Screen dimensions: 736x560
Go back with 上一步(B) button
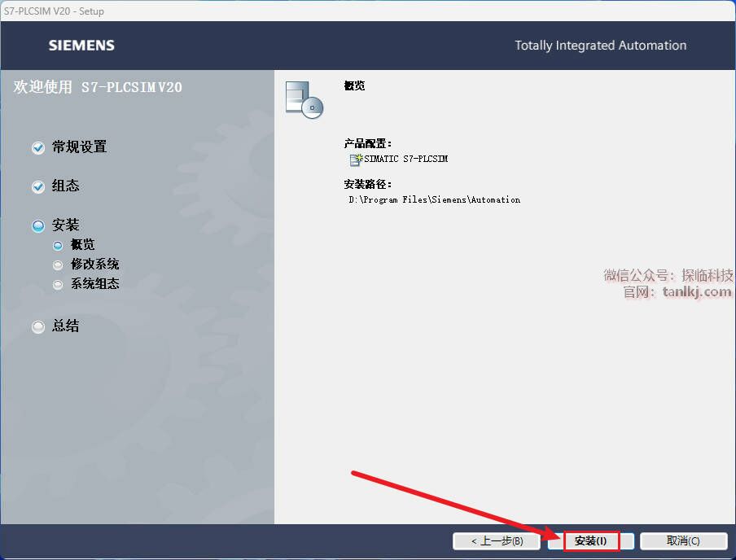(496, 540)
